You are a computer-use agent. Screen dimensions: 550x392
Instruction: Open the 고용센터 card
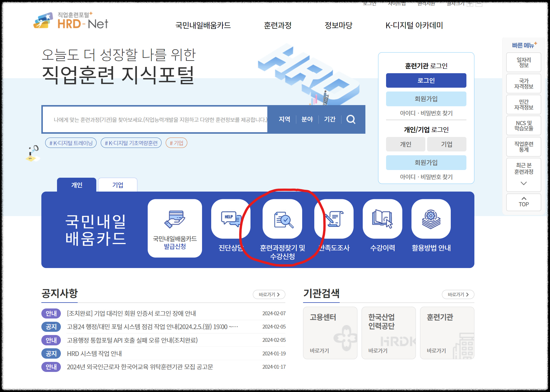pos(330,333)
